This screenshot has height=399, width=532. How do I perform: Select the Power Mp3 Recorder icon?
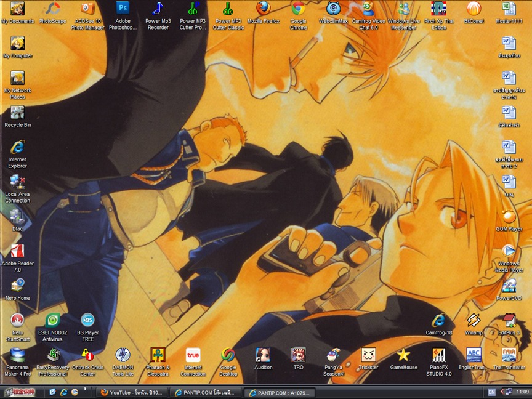click(158, 16)
